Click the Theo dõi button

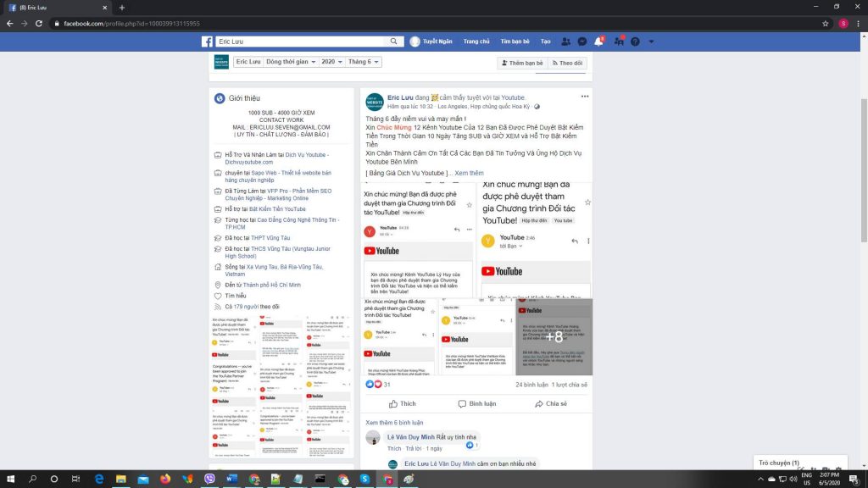(567, 63)
